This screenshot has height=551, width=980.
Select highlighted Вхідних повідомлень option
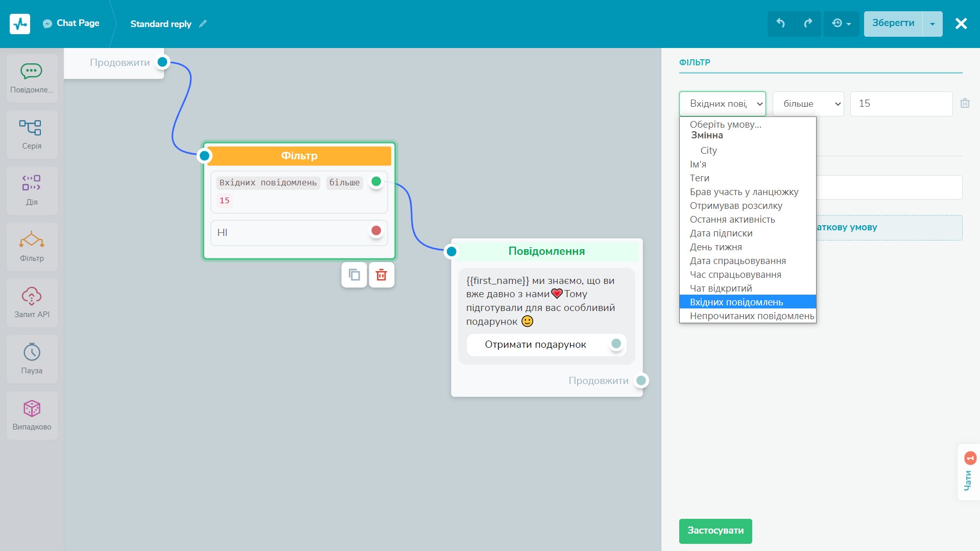pyautogui.click(x=748, y=302)
